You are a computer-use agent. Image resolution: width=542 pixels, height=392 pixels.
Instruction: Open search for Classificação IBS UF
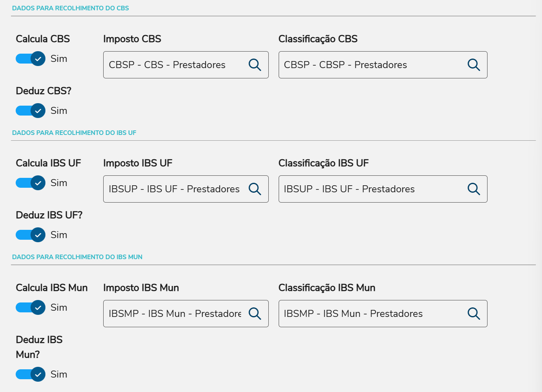point(473,189)
